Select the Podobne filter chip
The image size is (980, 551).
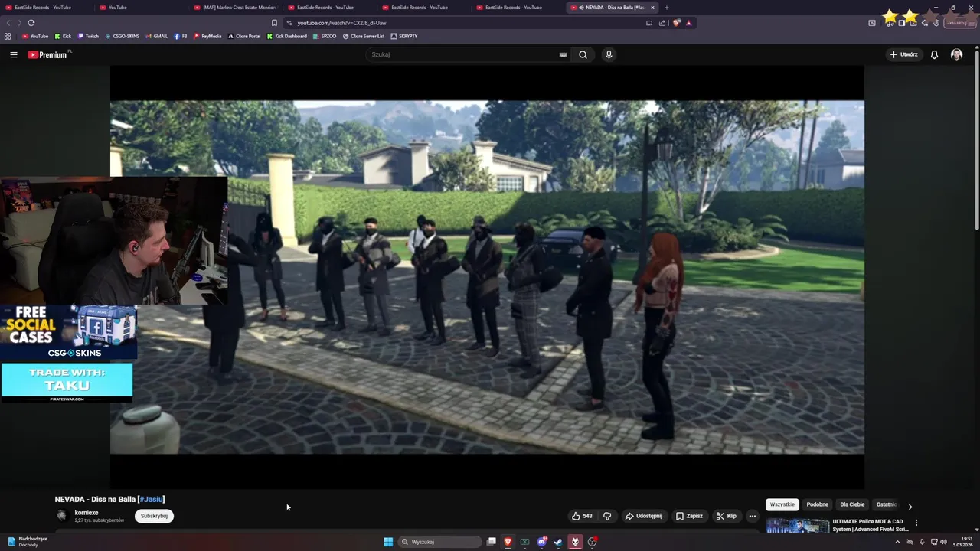pos(817,504)
